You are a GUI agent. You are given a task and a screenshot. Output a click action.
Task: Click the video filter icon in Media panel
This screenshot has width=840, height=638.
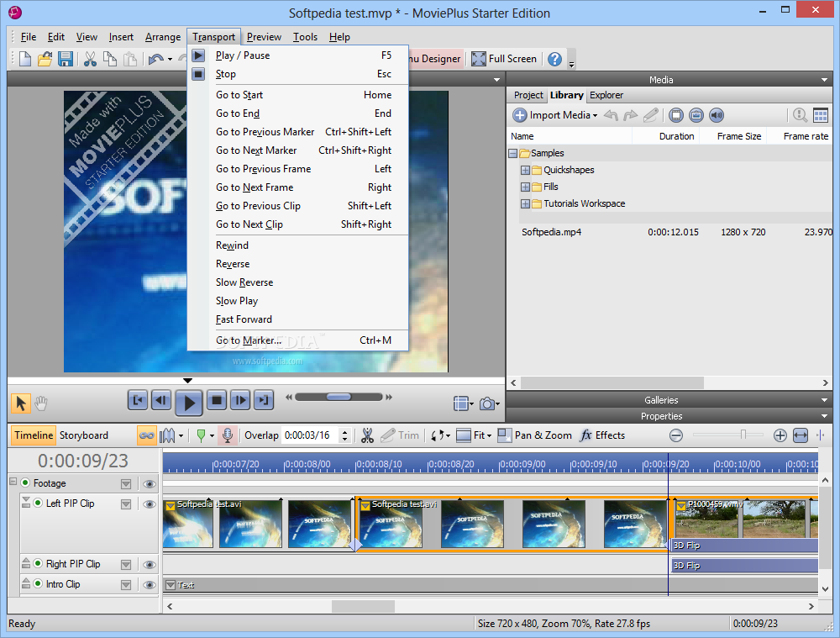(x=676, y=114)
